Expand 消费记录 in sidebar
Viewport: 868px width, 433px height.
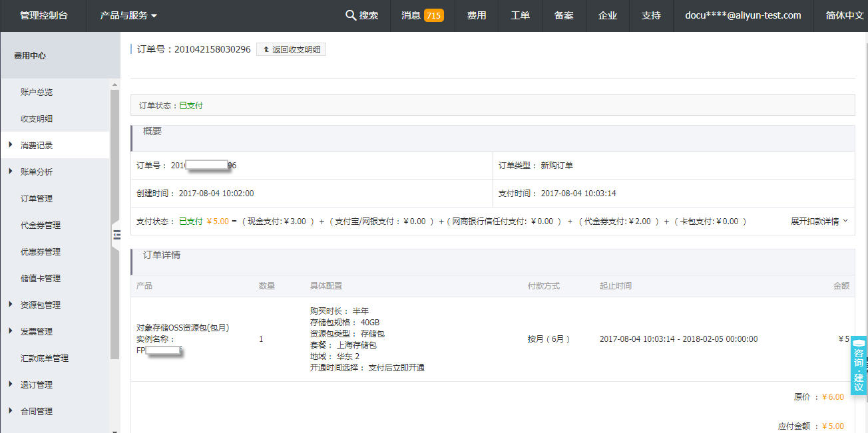coord(37,145)
